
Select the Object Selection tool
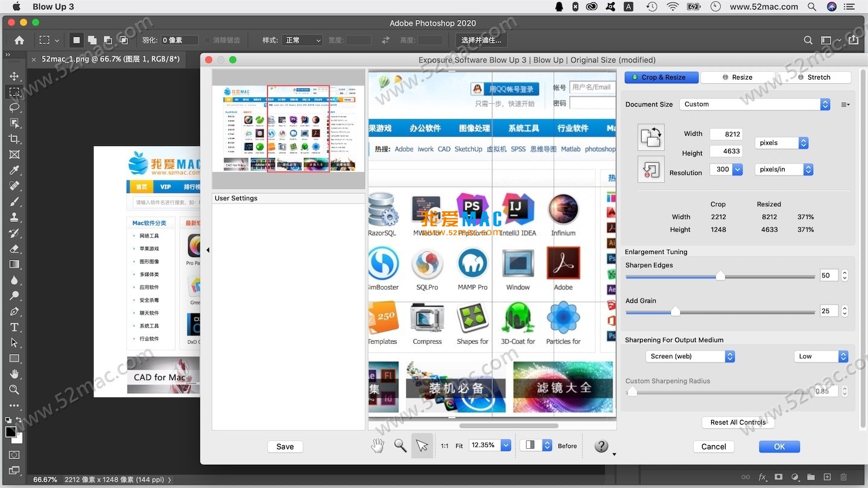[x=14, y=123]
